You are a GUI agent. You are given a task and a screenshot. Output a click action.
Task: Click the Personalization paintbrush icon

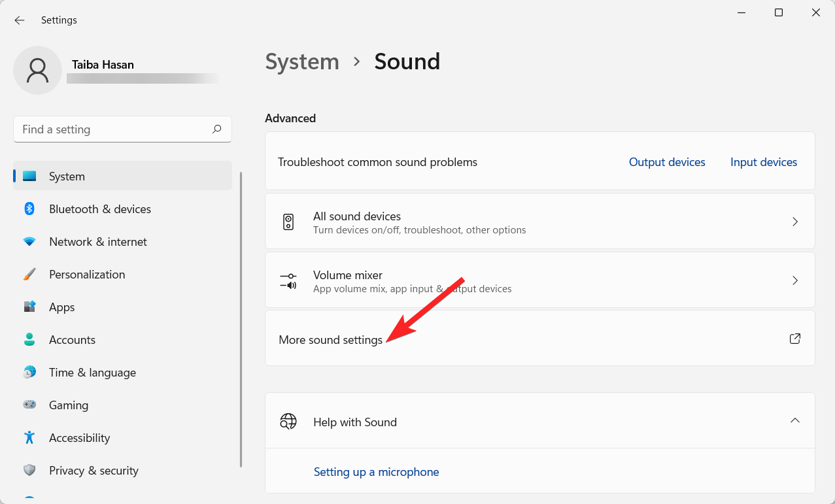point(29,275)
